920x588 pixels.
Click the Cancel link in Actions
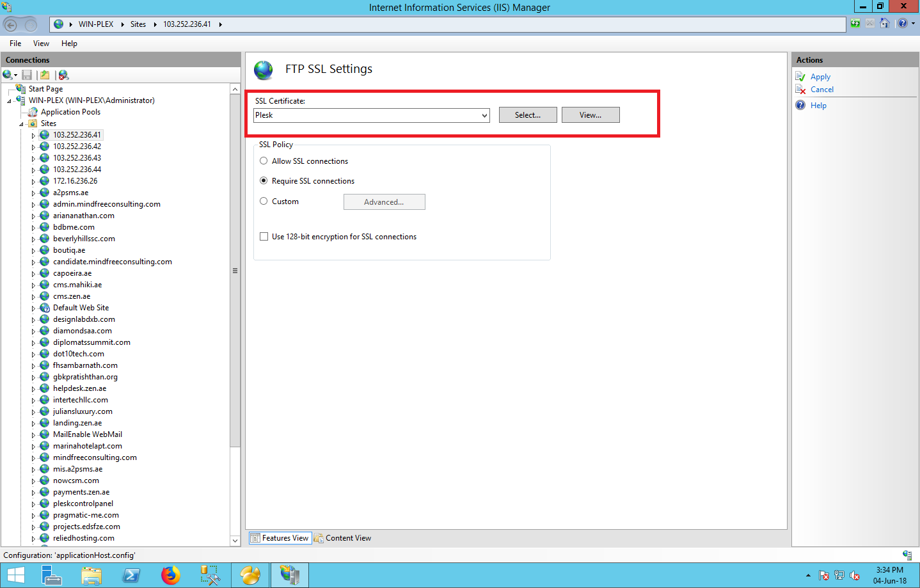[821, 90]
